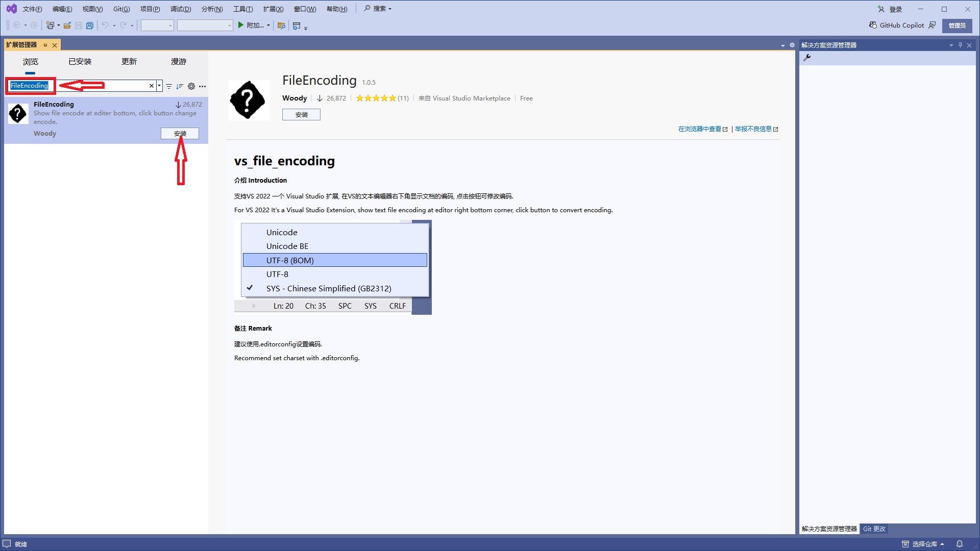
Task: Switch to the 已安装 tab in Extension Manager
Action: (80, 61)
